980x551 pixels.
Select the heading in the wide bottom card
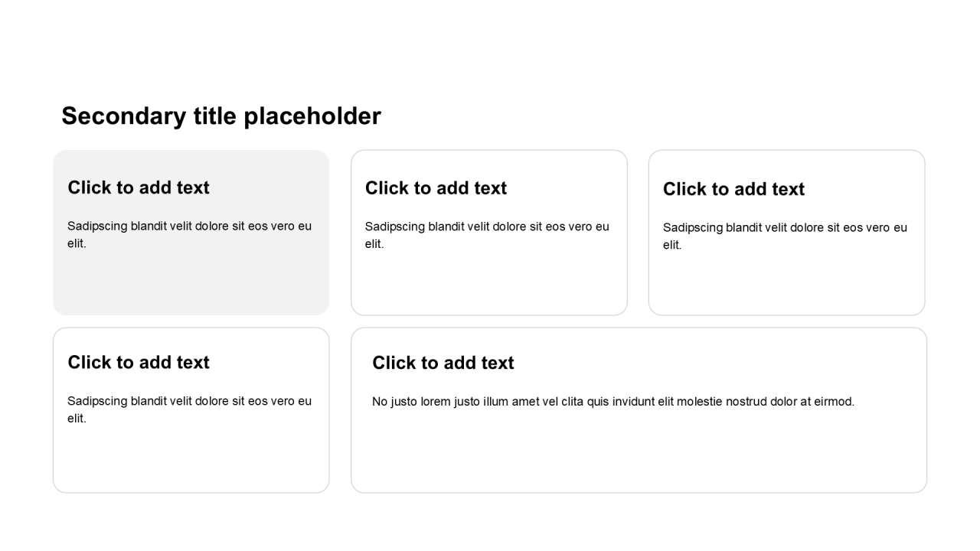coord(443,364)
